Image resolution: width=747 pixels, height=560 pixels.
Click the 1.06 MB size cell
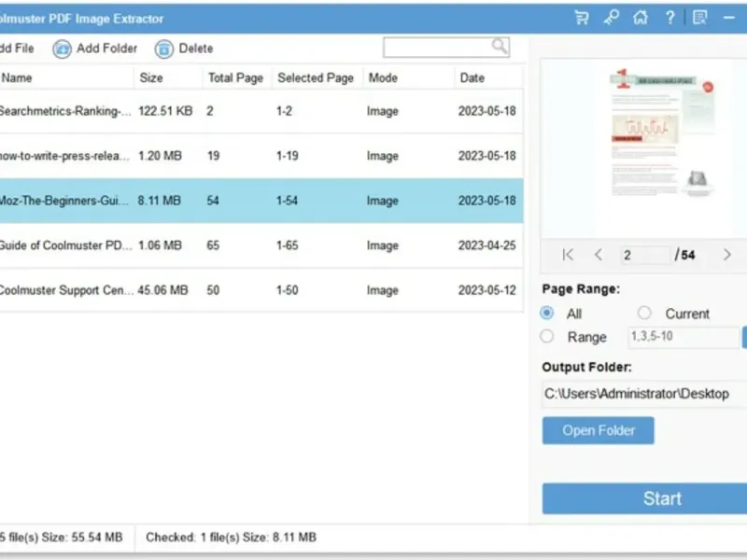click(160, 245)
